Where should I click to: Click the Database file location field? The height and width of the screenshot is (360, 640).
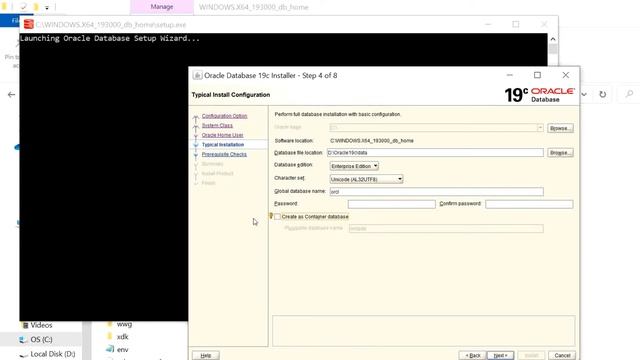coord(435,153)
